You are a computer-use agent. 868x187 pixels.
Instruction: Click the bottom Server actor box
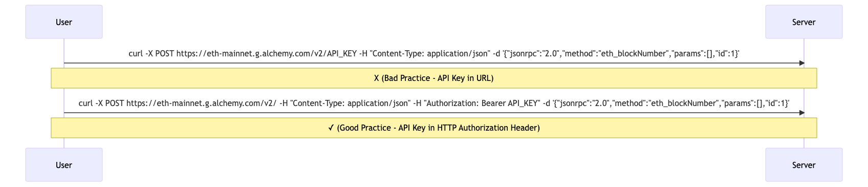click(804, 165)
